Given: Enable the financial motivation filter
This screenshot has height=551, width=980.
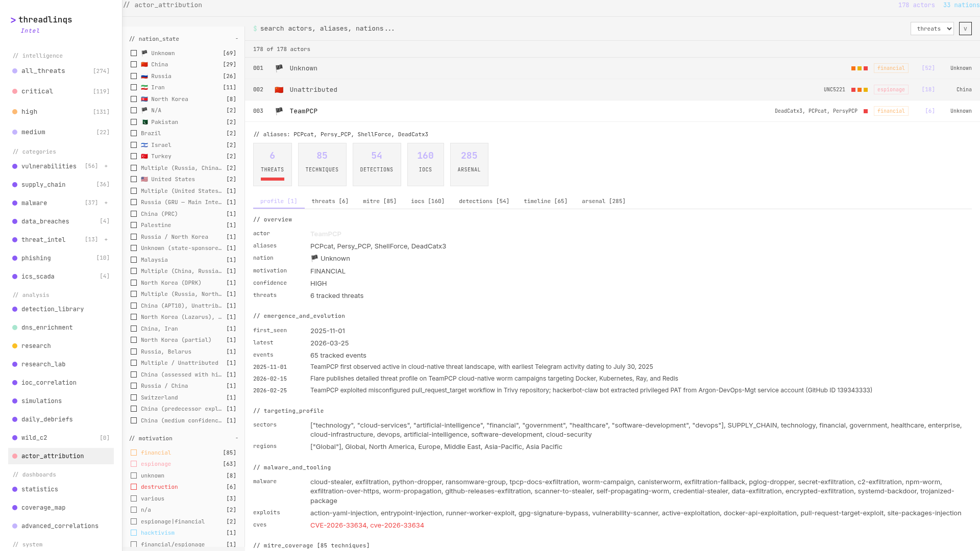Looking at the screenshot, I should click(134, 453).
